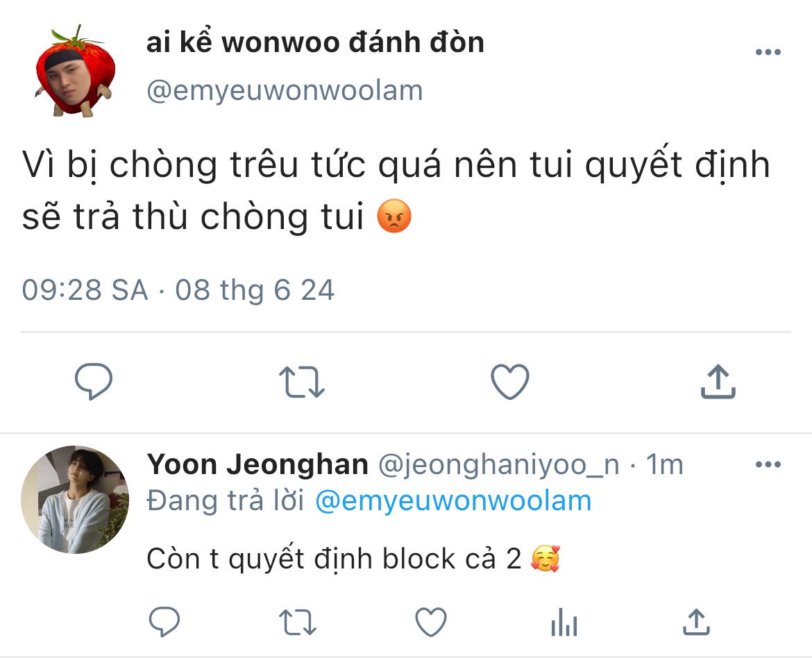812x658 pixels.
Task: Like the main tweet with heart icon
Action: tap(510, 381)
